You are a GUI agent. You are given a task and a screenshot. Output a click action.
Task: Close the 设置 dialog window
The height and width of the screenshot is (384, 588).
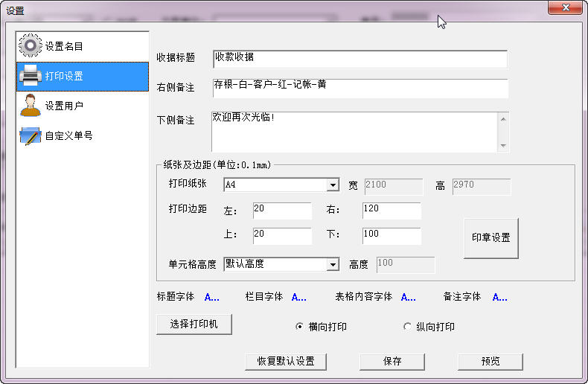(566, 7)
